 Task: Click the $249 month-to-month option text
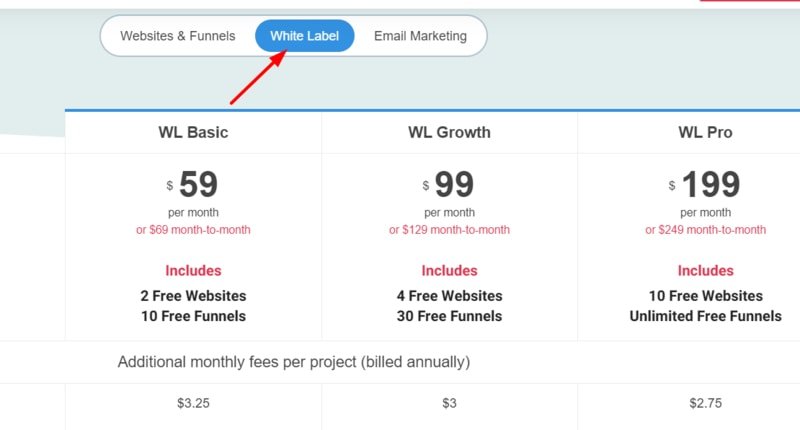click(706, 230)
